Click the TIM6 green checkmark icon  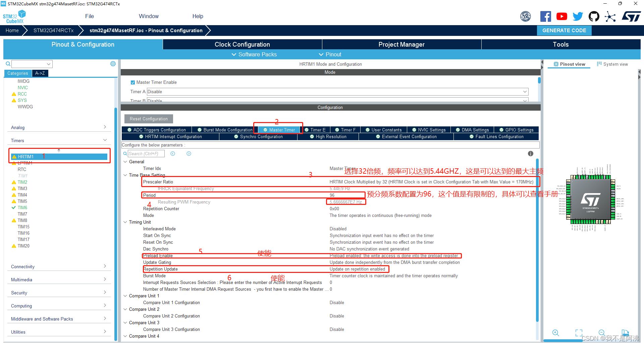click(x=14, y=208)
